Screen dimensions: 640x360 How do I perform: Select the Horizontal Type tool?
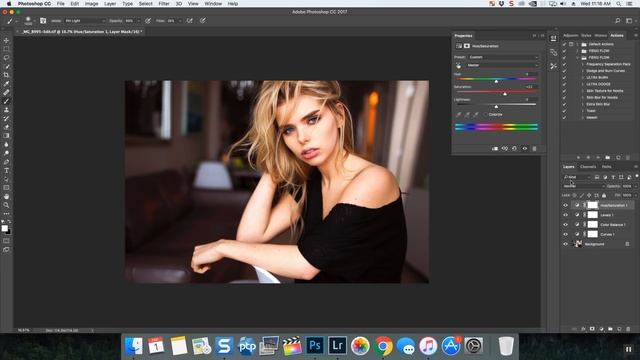tap(6, 171)
